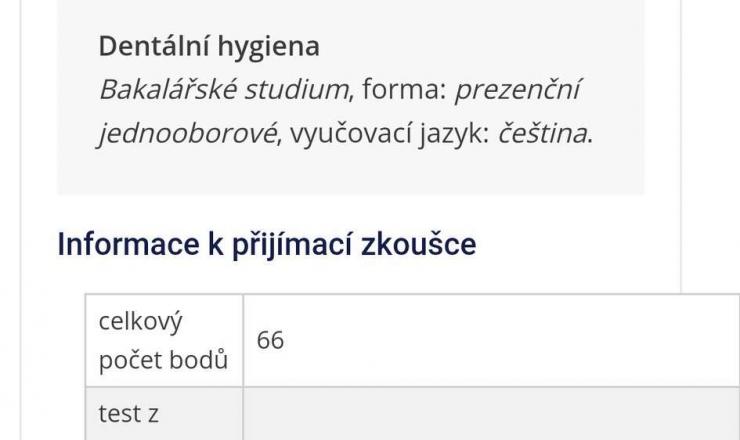Click the italic word čeština
740x440 pixels.
pyautogui.click(x=541, y=133)
